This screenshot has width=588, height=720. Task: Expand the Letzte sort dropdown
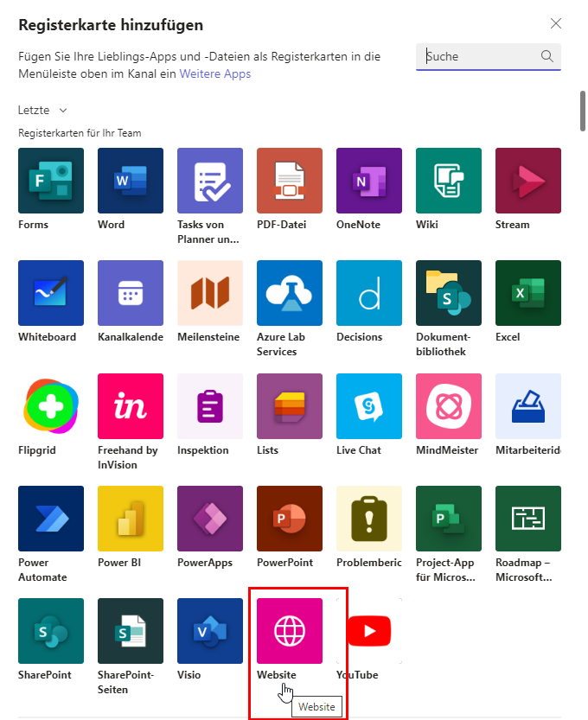(42, 111)
